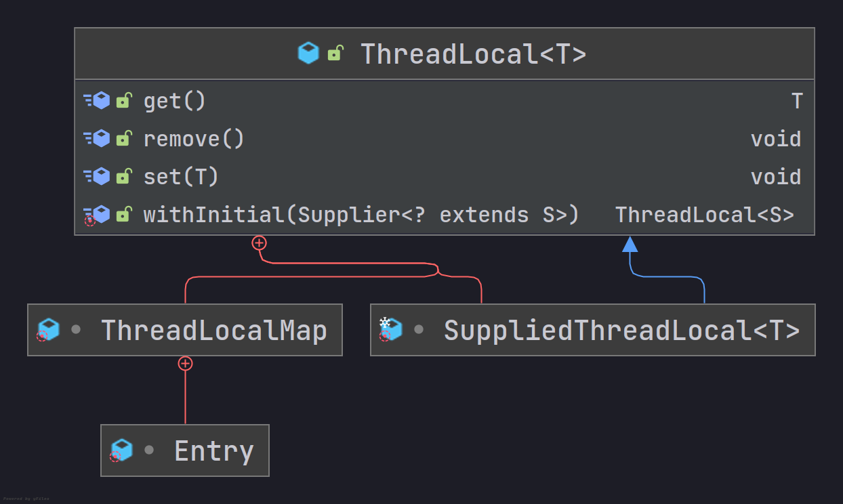Click the ThreadLocalMap class icon
The width and height of the screenshot is (843, 504).
pyautogui.click(x=48, y=330)
